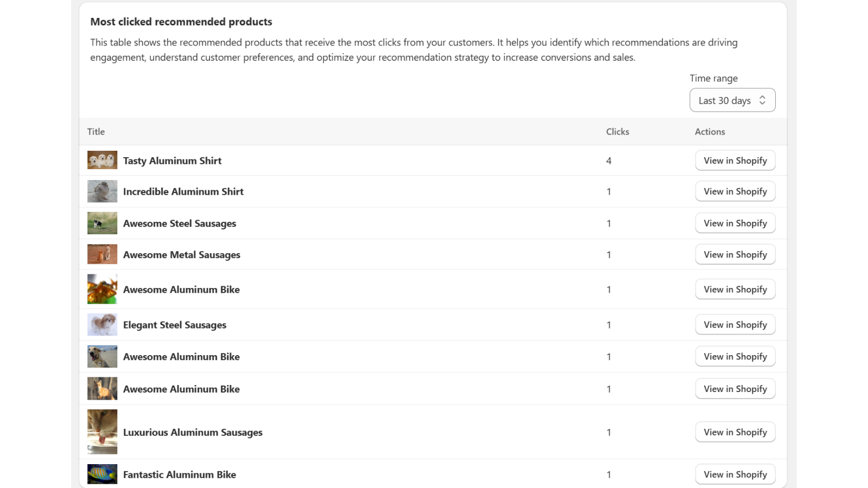
Task: Open the Time range dropdown
Action: [732, 100]
